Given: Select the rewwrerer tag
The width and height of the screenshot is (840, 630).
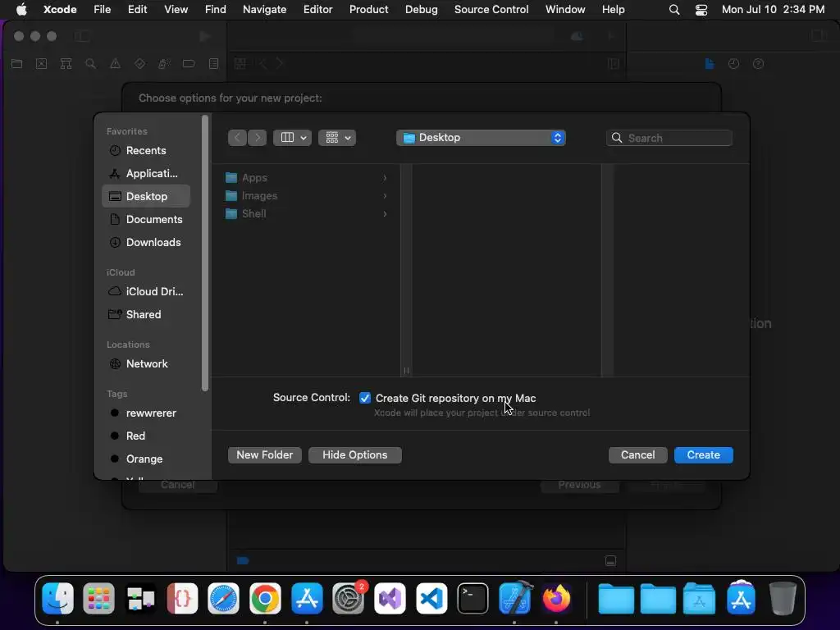Looking at the screenshot, I should pos(146,413).
